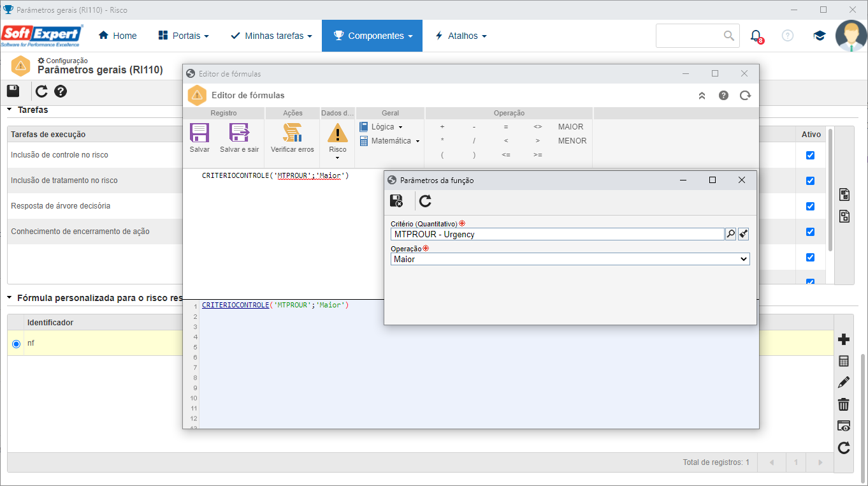Click the Identificador column header
The width and height of the screenshot is (868, 486).
[x=50, y=323]
